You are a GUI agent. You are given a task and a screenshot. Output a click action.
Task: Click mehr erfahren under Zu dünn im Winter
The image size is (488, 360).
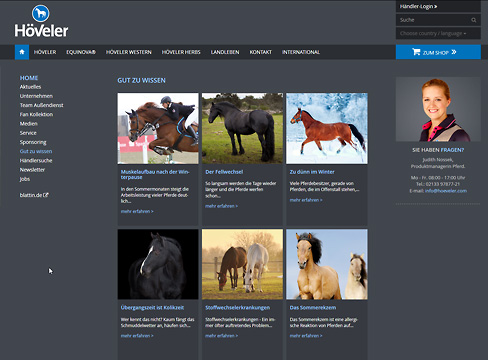[x=306, y=200]
